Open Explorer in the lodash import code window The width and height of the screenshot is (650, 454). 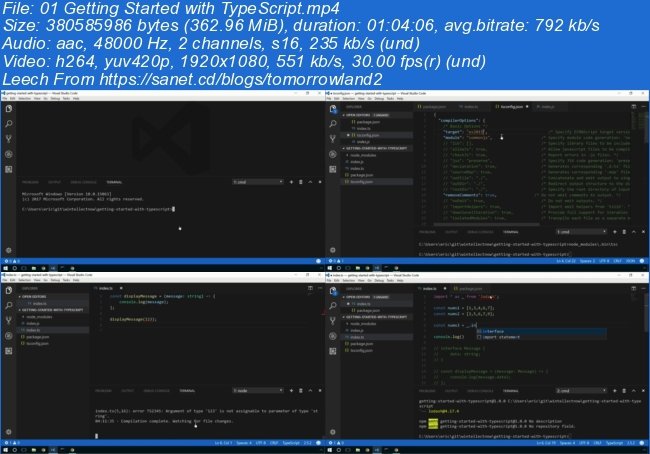coord(333,291)
